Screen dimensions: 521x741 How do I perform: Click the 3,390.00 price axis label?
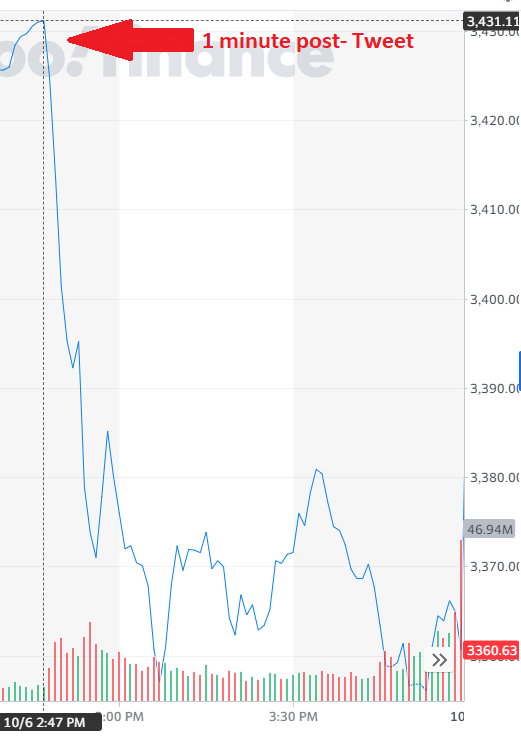point(495,388)
